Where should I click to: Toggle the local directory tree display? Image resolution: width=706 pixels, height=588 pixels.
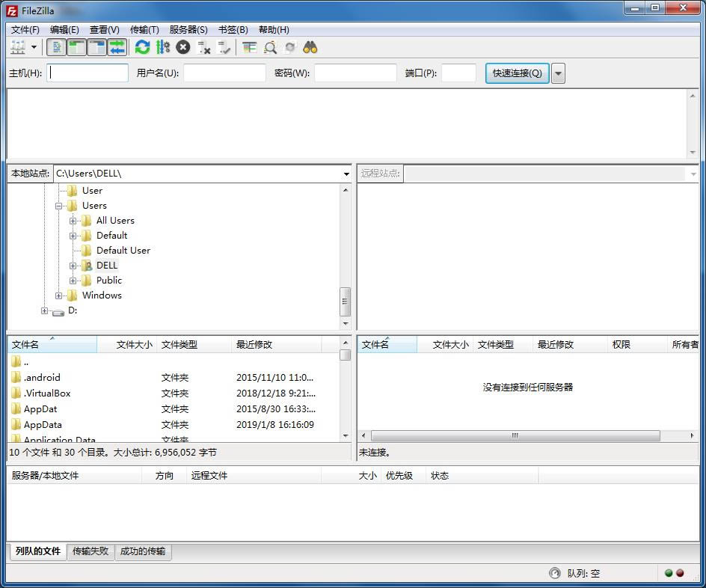point(77,47)
